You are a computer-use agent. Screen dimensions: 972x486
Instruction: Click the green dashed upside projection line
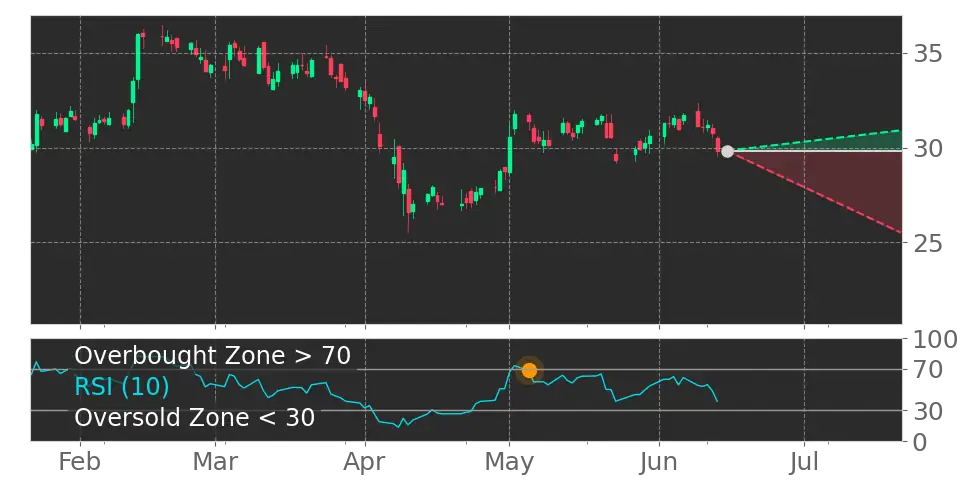coord(818,140)
